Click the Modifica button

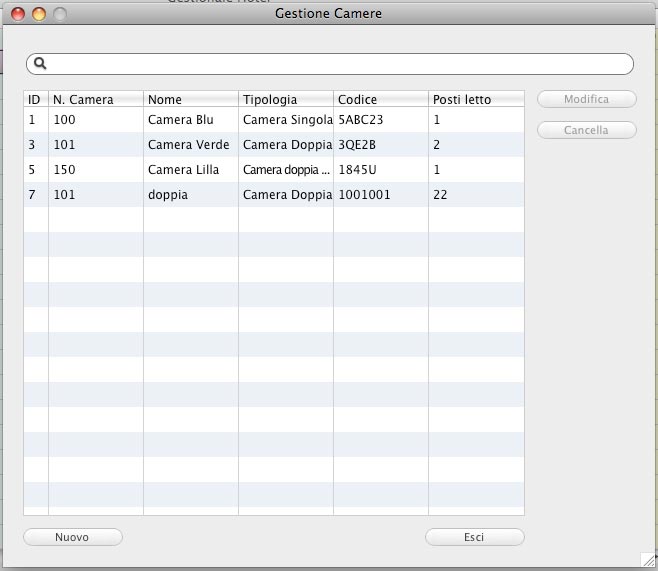pos(587,99)
